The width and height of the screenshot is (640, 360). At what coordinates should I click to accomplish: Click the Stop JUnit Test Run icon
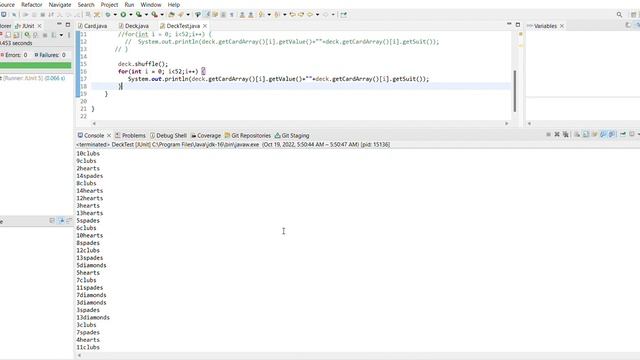tap(45, 35)
